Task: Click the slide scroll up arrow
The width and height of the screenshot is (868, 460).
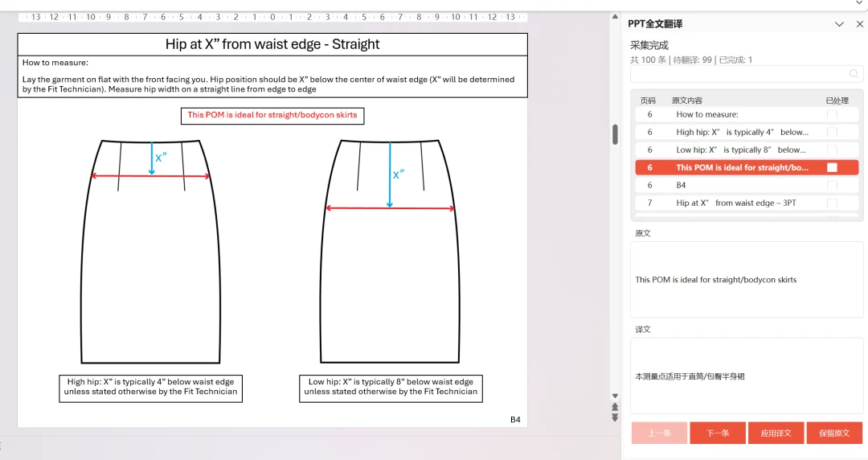Action: (x=615, y=17)
